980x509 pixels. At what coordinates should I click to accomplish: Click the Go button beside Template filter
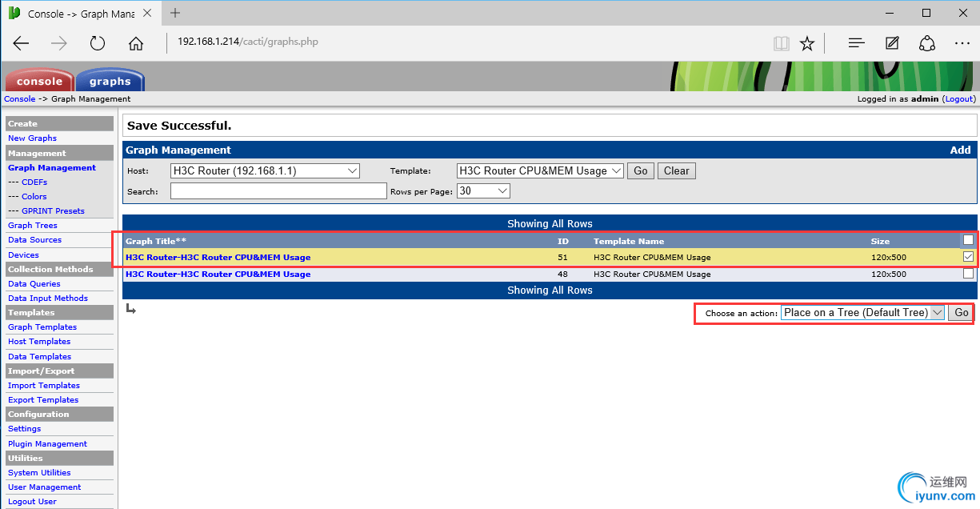point(641,170)
